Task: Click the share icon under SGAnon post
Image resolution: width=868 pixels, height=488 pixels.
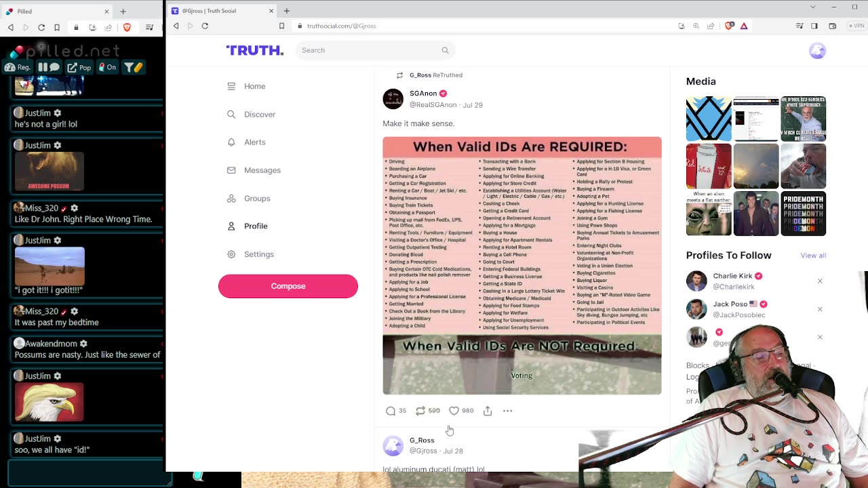Action: click(488, 411)
